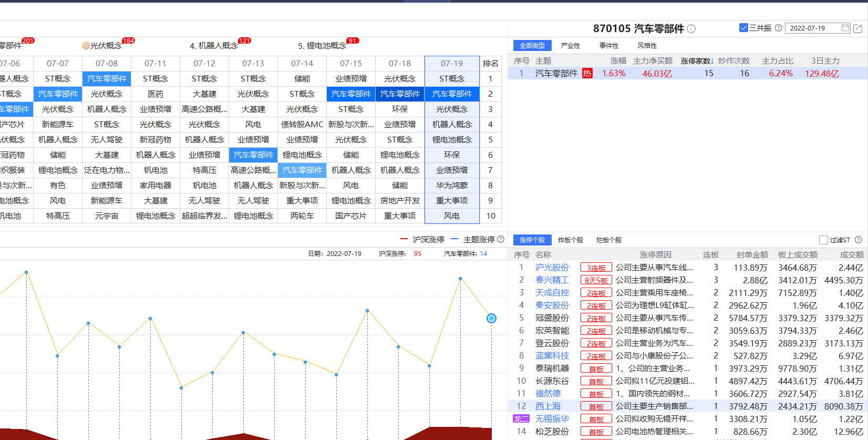
Task: Select the 汽车零部件 theme row in ranking table
Action: click(x=688, y=74)
